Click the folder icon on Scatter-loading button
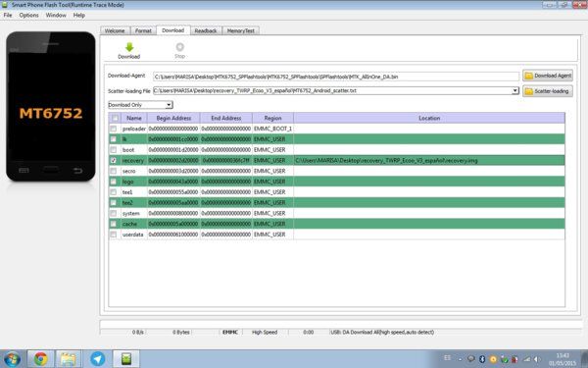 click(x=529, y=91)
